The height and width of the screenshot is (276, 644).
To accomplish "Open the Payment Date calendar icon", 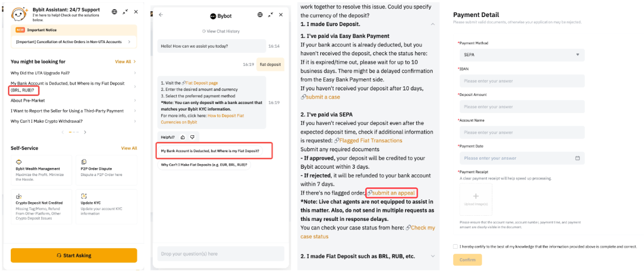I will (578, 158).
